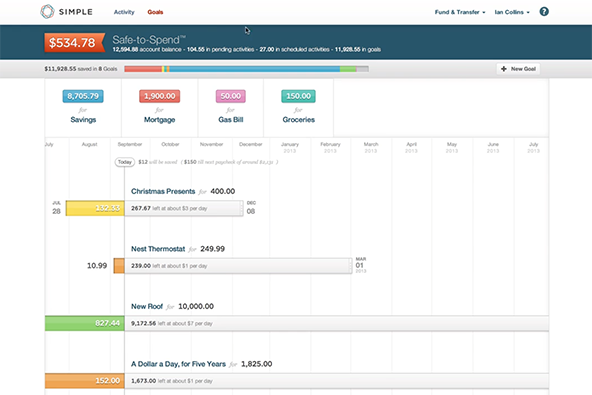Click the 239.00 left progress bar
This screenshot has width=592, height=395.
(238, 266)
